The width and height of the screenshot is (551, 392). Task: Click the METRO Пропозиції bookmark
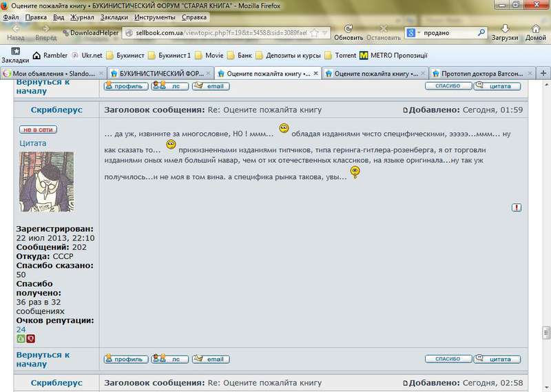393,55
